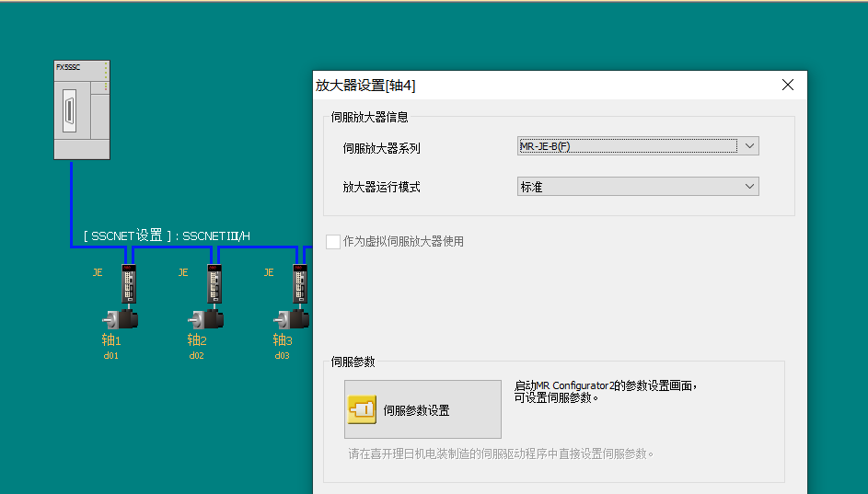Select the Axis 3 servo amplifier unit
Image resolution: width=868 pixels, height=494 pixels.
pos(300,284)
